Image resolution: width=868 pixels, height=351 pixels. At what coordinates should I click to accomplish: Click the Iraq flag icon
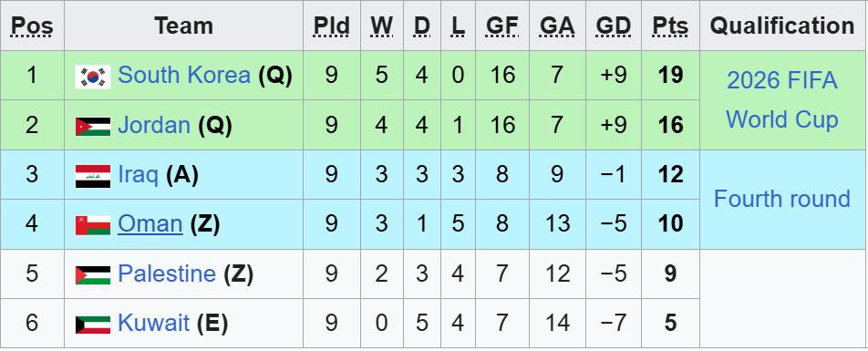tap(93, 176)
